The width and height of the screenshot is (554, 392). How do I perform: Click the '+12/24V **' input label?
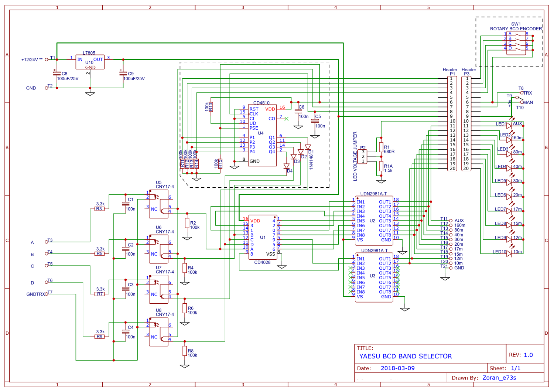[32, 59]
